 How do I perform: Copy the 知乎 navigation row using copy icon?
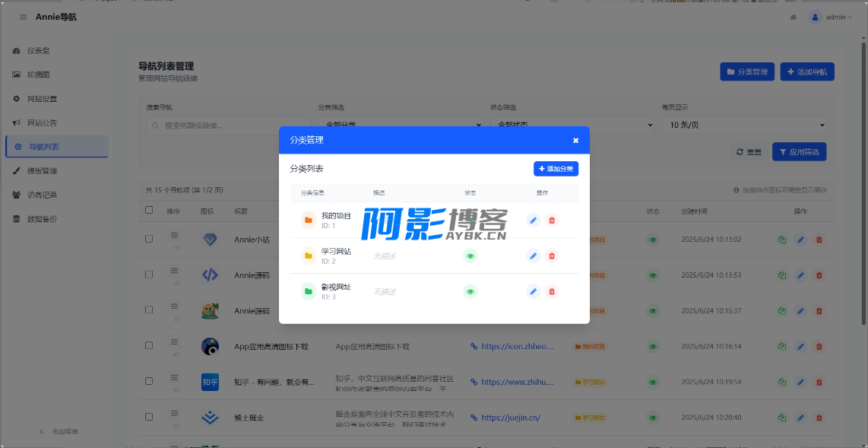point(781,382)
